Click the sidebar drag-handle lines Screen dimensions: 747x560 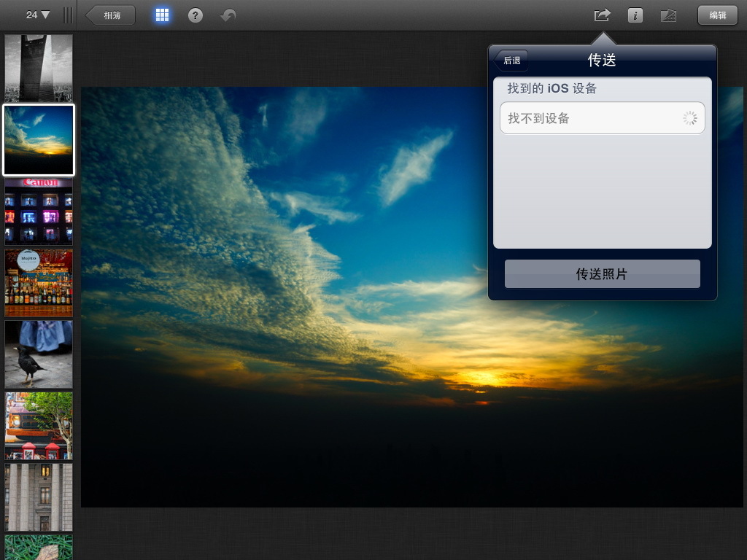coord(67,13)
